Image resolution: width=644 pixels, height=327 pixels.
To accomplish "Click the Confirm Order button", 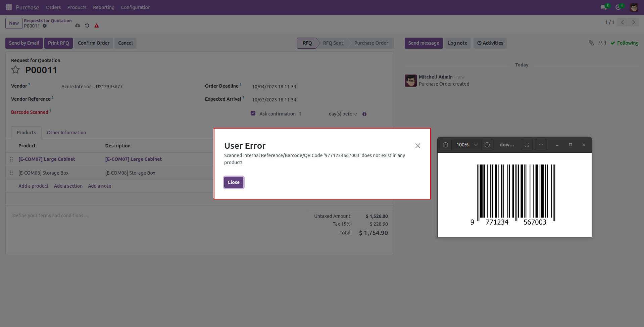I will pyautogui.click(x=94, y=43).
